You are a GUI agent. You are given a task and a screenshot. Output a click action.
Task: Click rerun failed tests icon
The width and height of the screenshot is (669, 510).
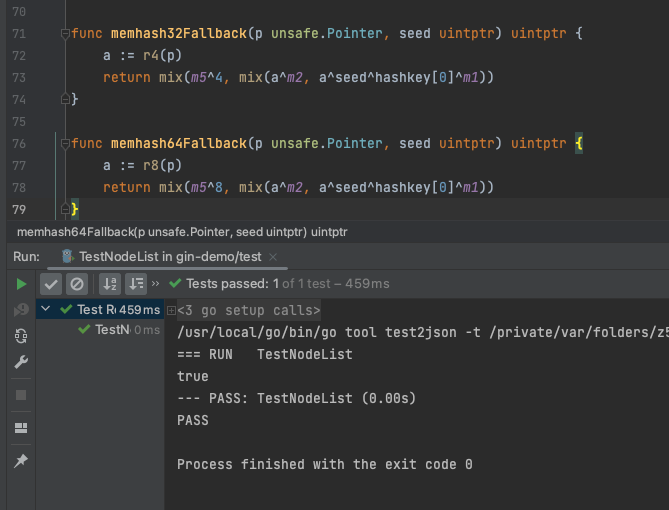(21, 310)
